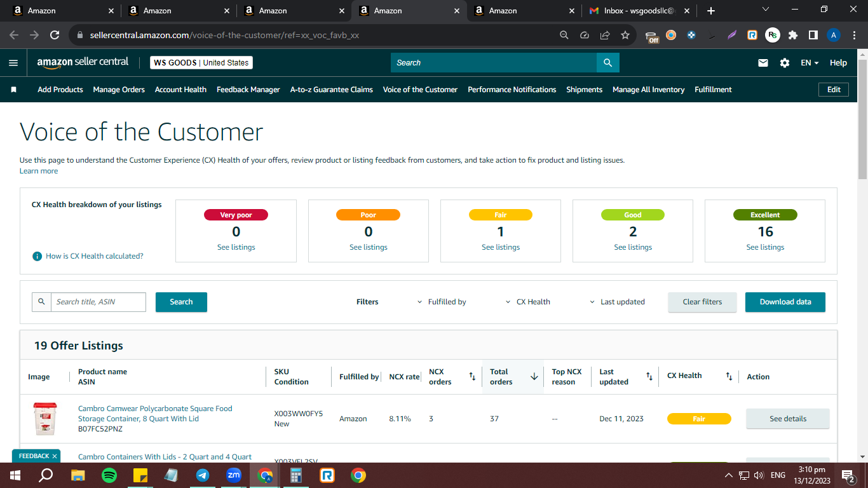This screenshot has width=868, height=488.
Task: Sort the table by NCX orders
Action: point(472,377)
